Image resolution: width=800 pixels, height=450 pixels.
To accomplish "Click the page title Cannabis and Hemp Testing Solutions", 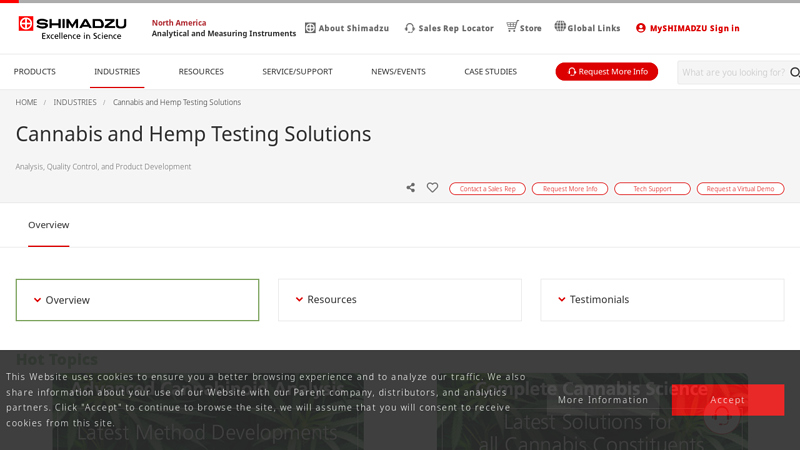I will tap(193, 134).
